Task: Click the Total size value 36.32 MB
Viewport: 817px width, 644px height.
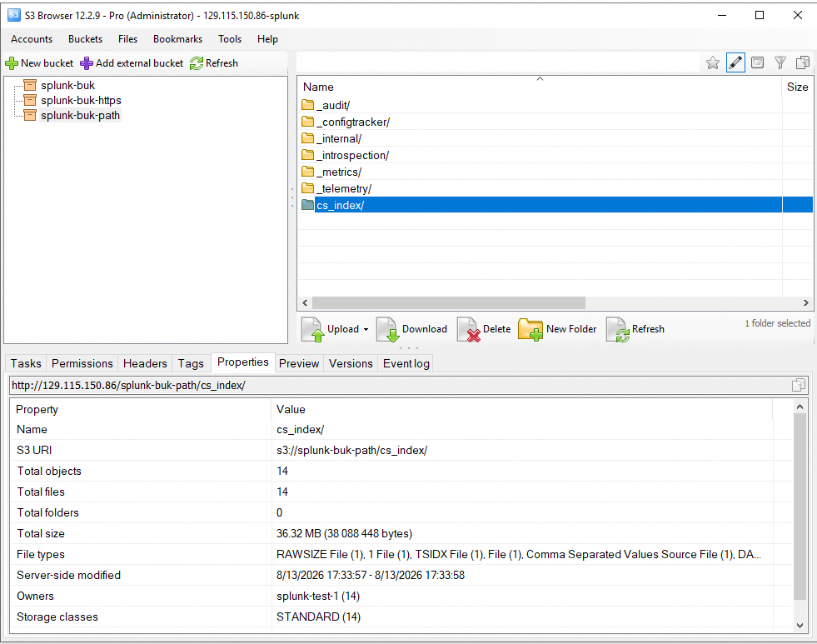Action: point(344,533)
